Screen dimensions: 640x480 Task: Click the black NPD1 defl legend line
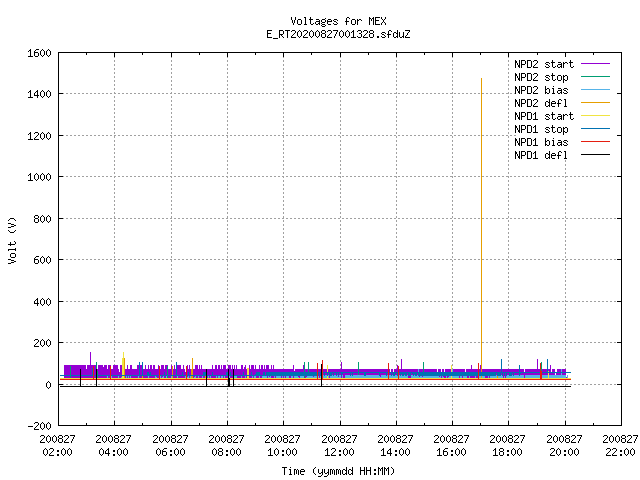click(595, 155)
